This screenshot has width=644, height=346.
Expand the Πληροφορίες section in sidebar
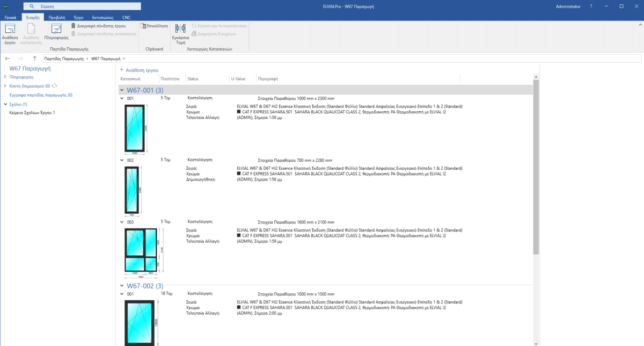5,77
